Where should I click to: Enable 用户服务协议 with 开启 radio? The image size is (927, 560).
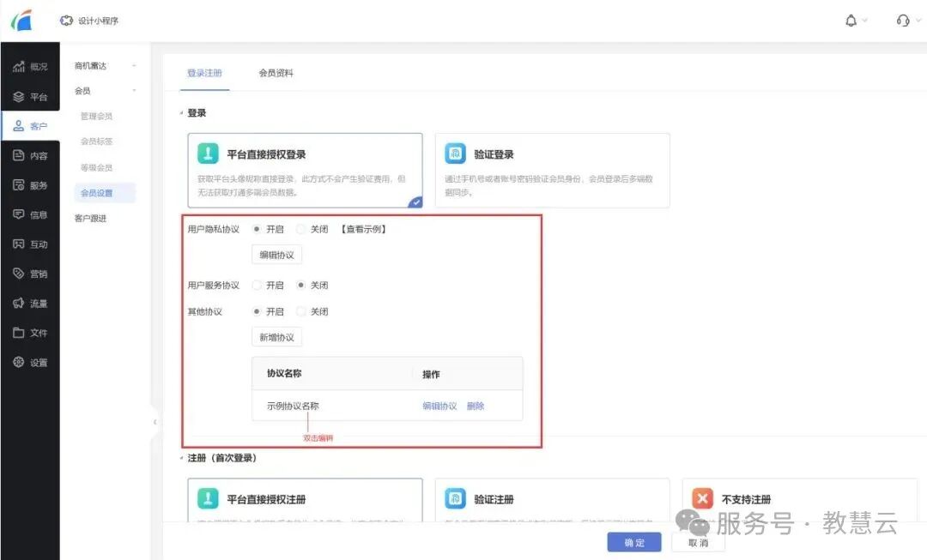[257, 285]
